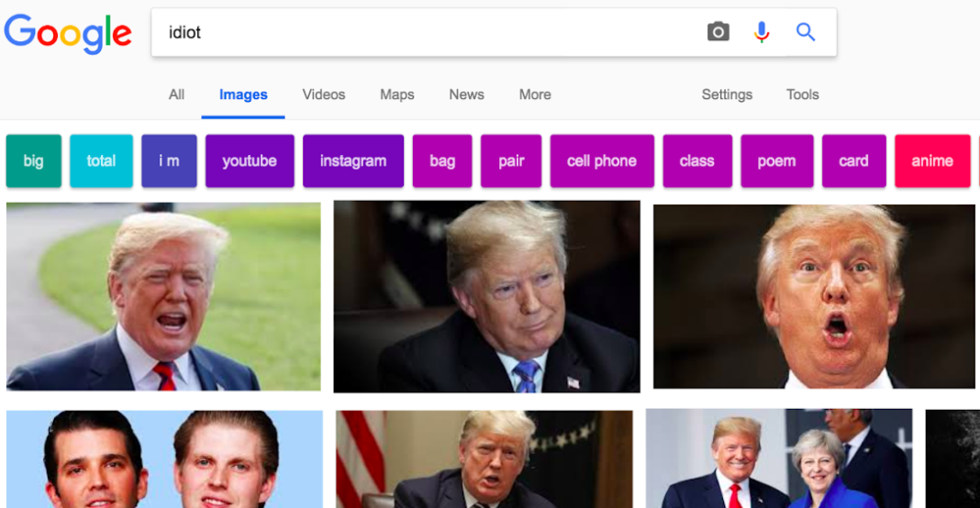Select the 'instagram' filter chip
The width and height of the screenshot is (980, 508).
(353, 160)
